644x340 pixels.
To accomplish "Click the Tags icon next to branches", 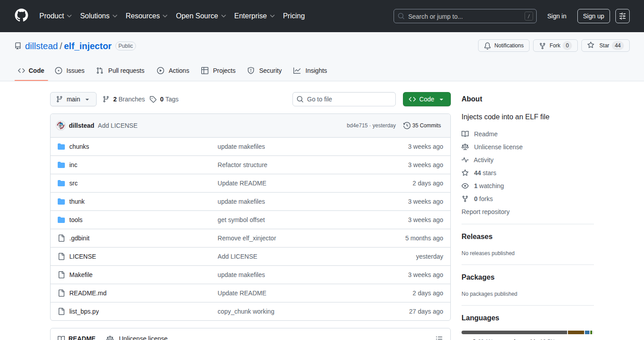I will 153,99.
